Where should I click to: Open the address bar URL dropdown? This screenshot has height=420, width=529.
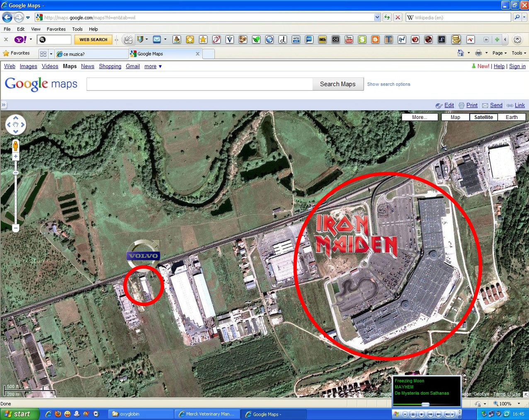(377, 17)
